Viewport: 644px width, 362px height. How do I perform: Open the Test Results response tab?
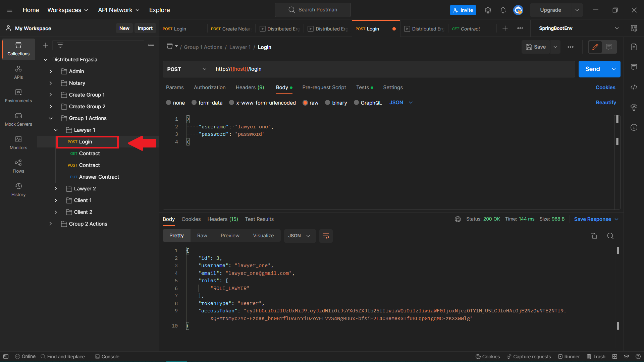pyautogui.click(x=259, y=219)
